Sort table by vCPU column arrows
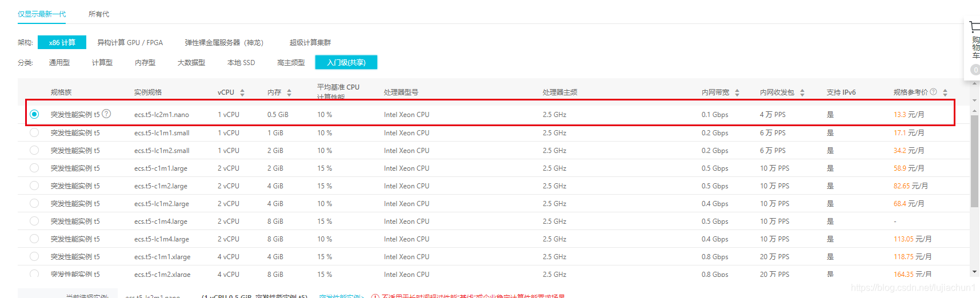This screenshot has height=298, width=980. coord(242,92)
